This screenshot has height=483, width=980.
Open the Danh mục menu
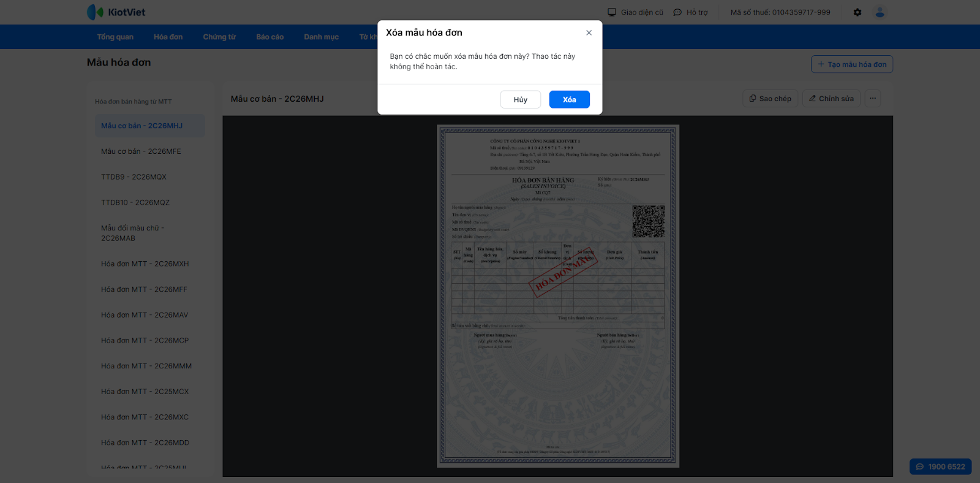(322, 37)
